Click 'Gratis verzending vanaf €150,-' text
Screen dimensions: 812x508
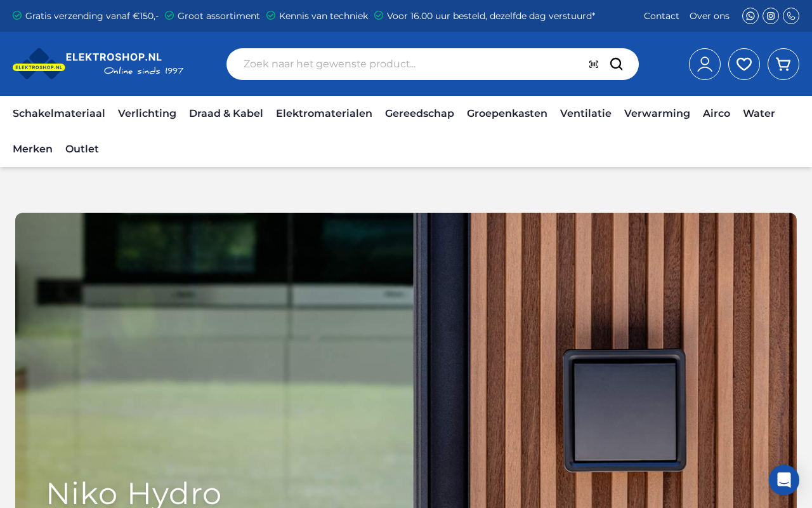coord(92,16)
